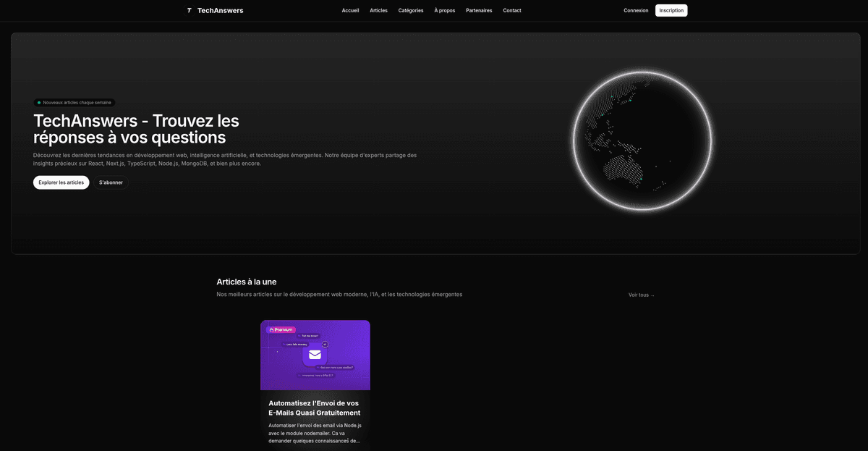Click the TechAnswers brand name text
Image resolution: width=868 pixels, height=451 pixels.
pos(220,10)
